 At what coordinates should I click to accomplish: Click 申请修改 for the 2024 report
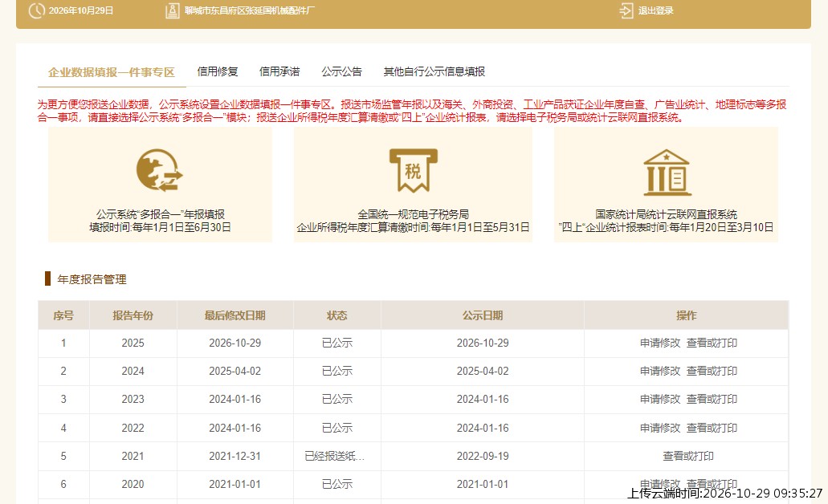(660, 371)
